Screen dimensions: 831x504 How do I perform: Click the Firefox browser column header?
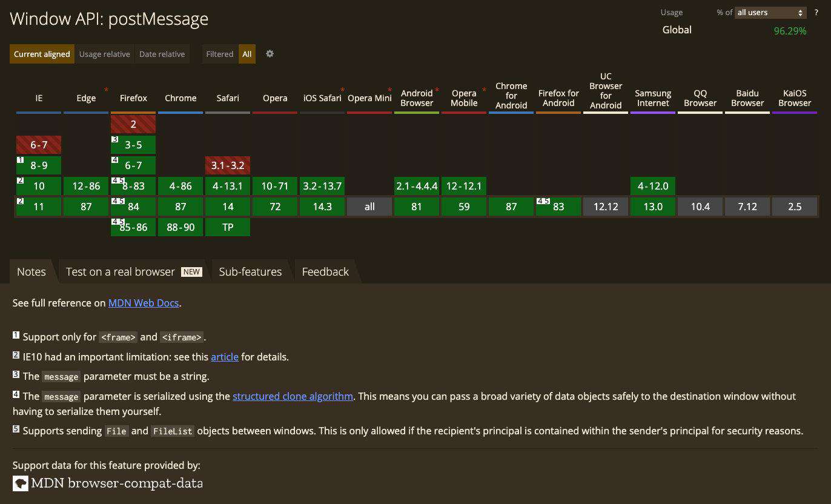[x=133, y=98]
